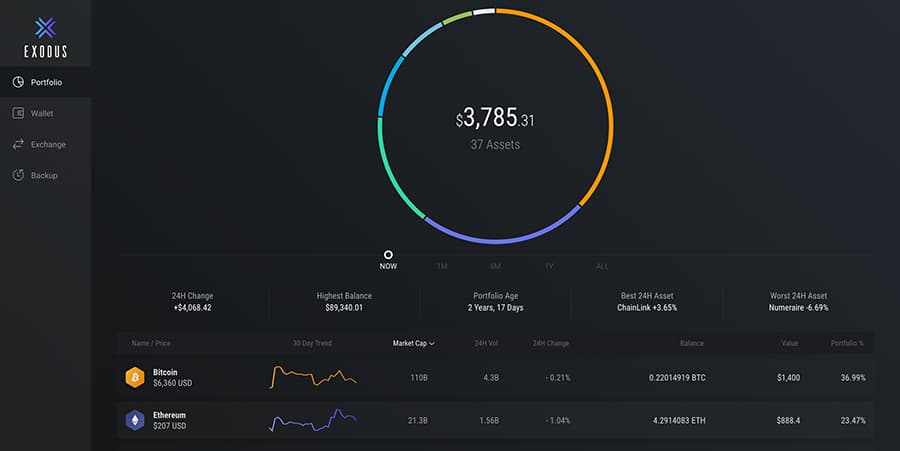Click Ethereum portfolio share '23.47%'

click(853, 421)
